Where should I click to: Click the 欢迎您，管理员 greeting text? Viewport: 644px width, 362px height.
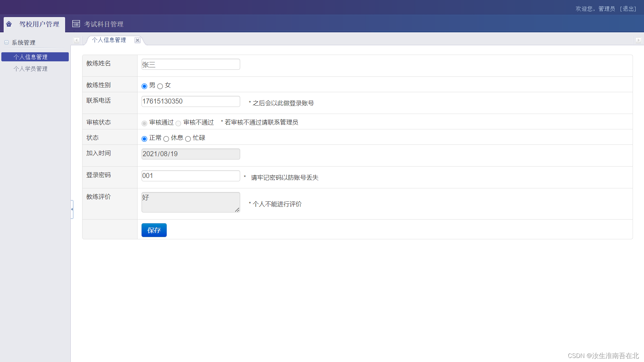(595, 9)
